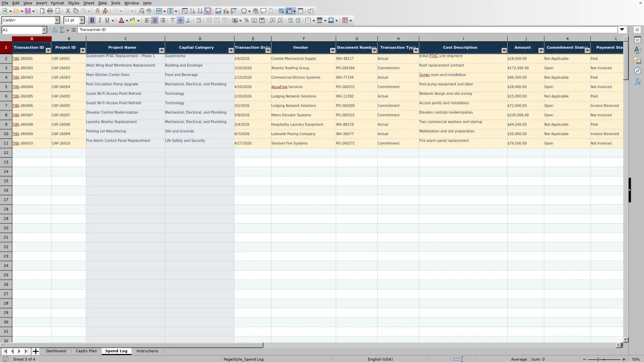644x362 pixels.
Task: Select the row 6 header
Action: pyautogui.click(x=6, y=96)
